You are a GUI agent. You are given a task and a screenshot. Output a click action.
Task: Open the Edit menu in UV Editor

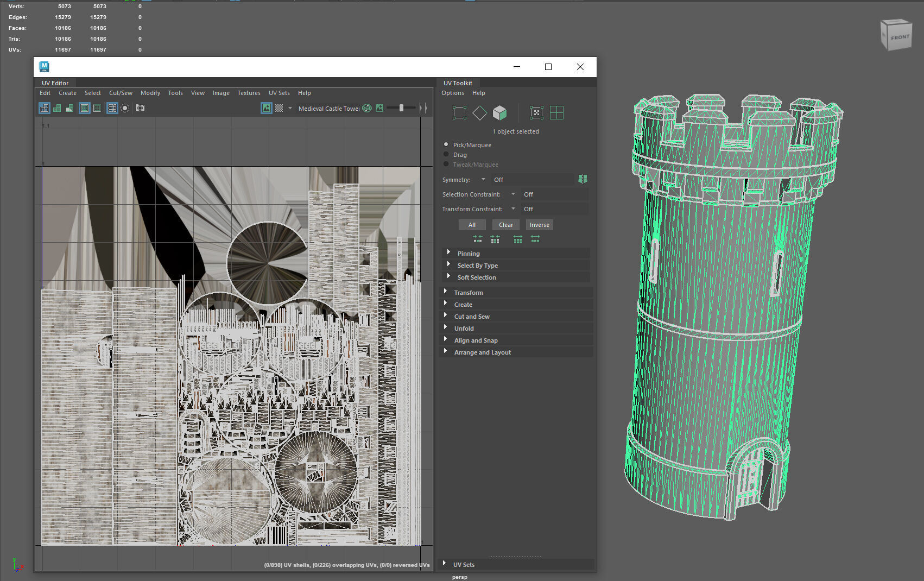[x=45, y=93]
